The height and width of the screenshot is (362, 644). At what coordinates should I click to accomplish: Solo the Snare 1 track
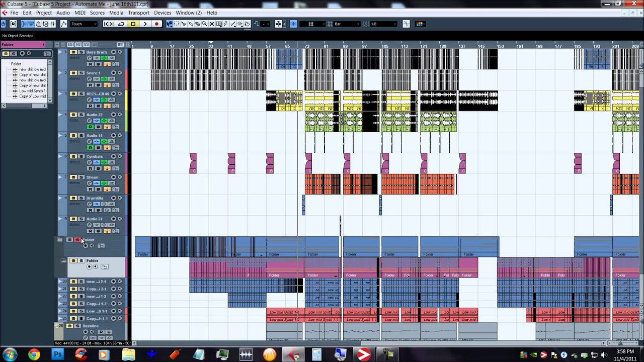point(81,73)
